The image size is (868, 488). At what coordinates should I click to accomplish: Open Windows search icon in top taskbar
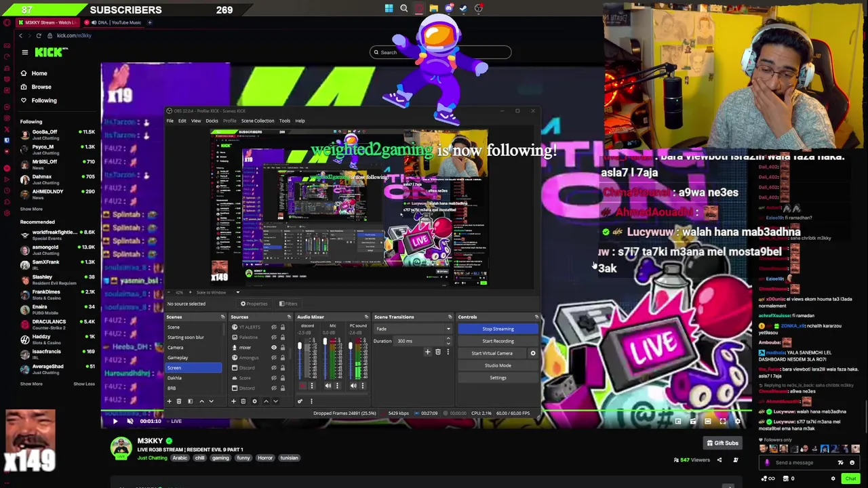(404, 8)
